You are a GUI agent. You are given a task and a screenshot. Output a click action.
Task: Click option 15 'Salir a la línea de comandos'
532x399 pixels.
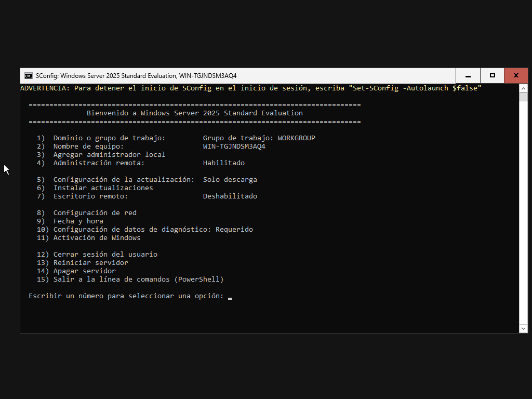tap(130, 279)
